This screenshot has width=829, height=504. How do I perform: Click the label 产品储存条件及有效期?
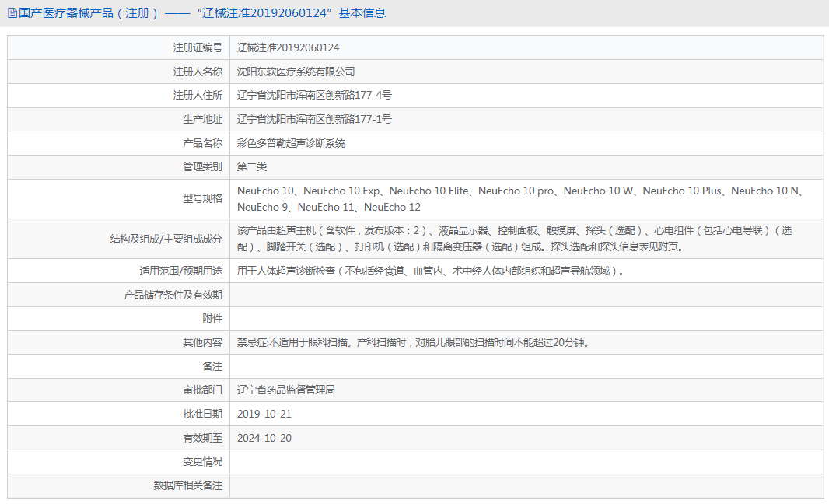173,295
